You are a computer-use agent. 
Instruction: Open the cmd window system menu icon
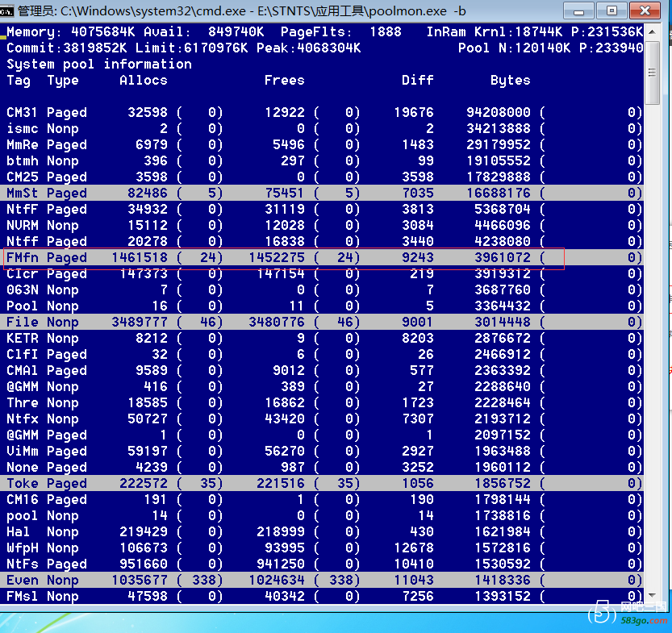point(6,11)
